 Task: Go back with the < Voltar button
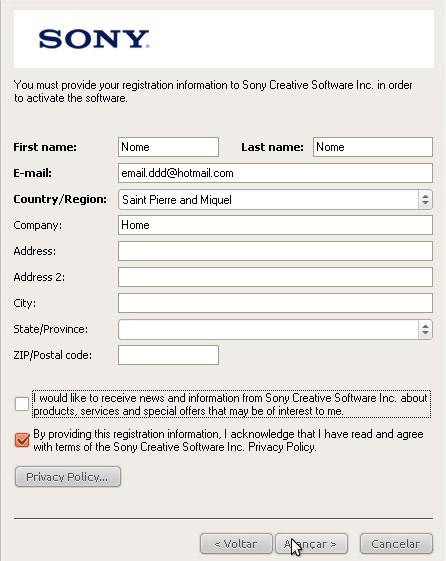[x=236, y=544]
